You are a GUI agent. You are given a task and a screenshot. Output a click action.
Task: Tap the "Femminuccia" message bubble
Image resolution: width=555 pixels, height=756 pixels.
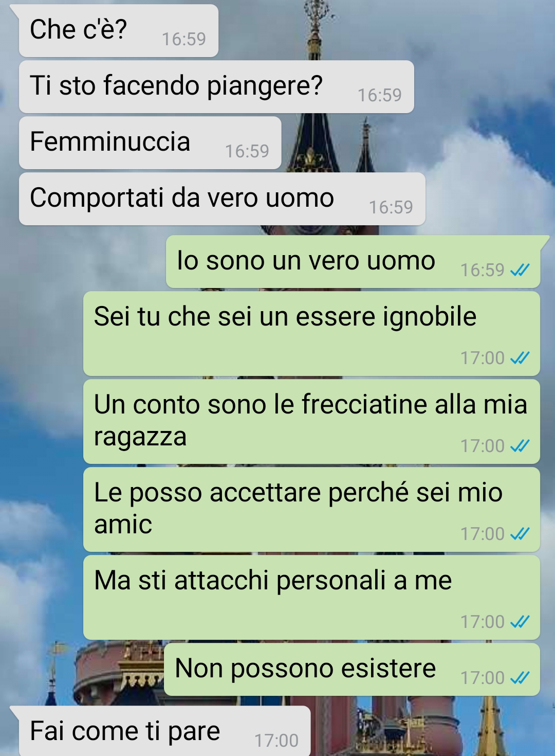tap(150, 142)
